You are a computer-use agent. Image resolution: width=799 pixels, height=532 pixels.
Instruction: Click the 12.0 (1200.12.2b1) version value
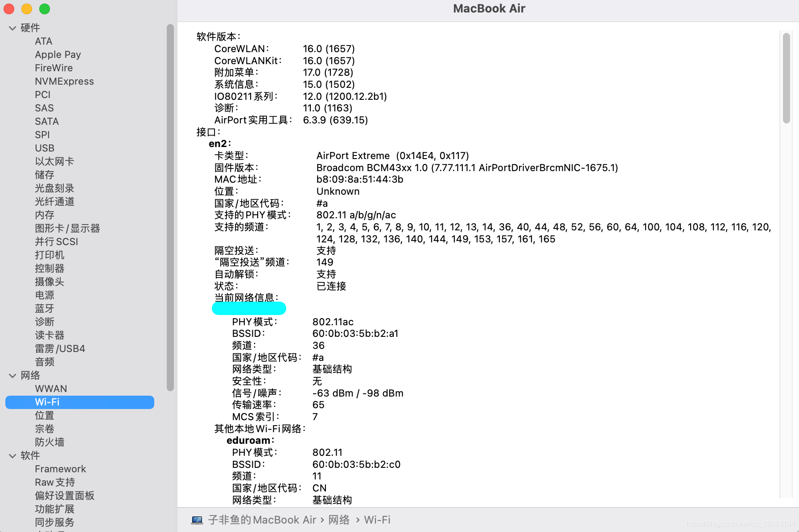pyautogui.click(x=345, y=97)
